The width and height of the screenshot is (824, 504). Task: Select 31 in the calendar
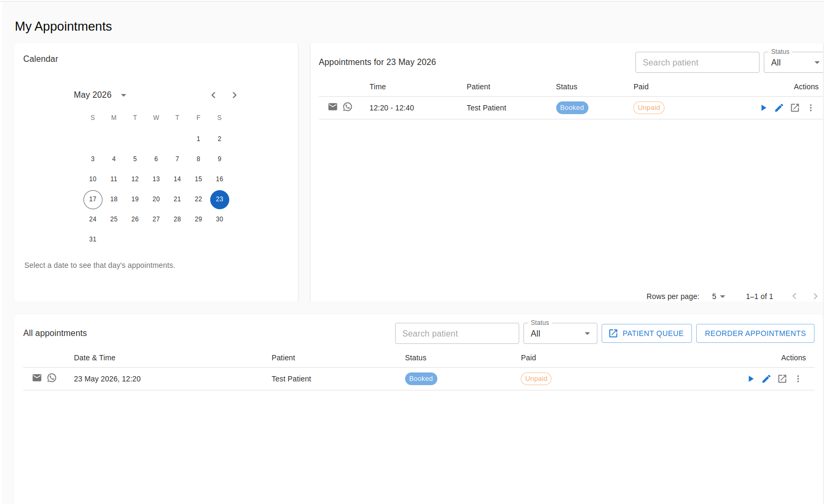(93, 239)
